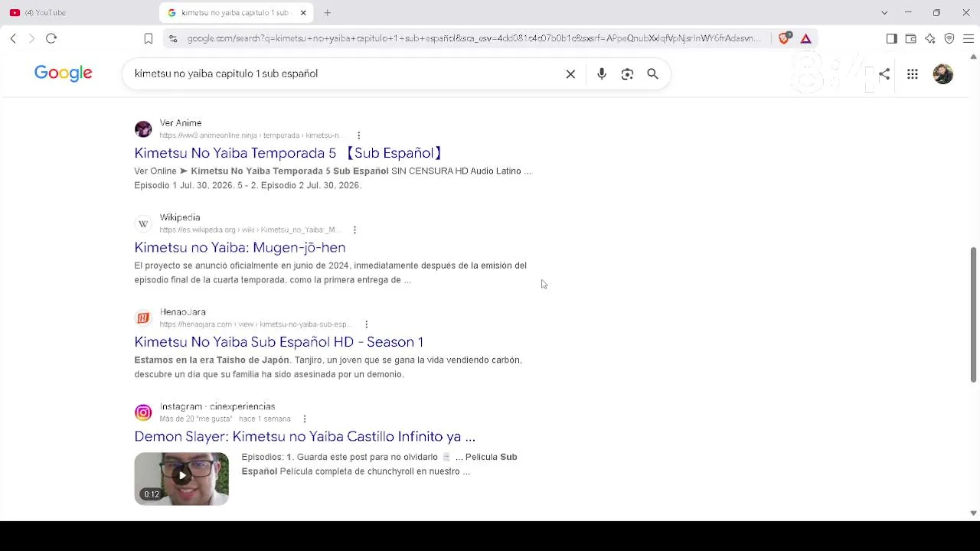Click the "Instagram · cinexperiencias" source text
Screen dimensions: 980x551
coord(217,406)
